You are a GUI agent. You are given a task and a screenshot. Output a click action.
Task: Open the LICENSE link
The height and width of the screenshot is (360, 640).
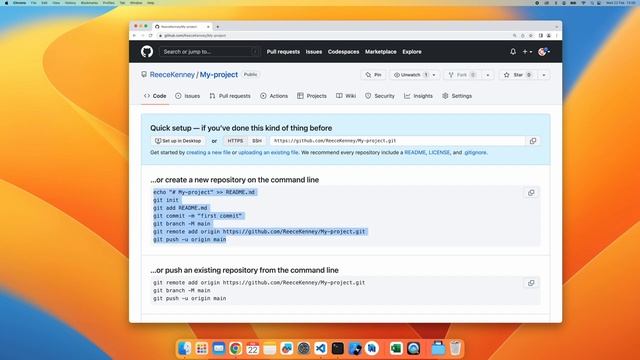(439, 152)
